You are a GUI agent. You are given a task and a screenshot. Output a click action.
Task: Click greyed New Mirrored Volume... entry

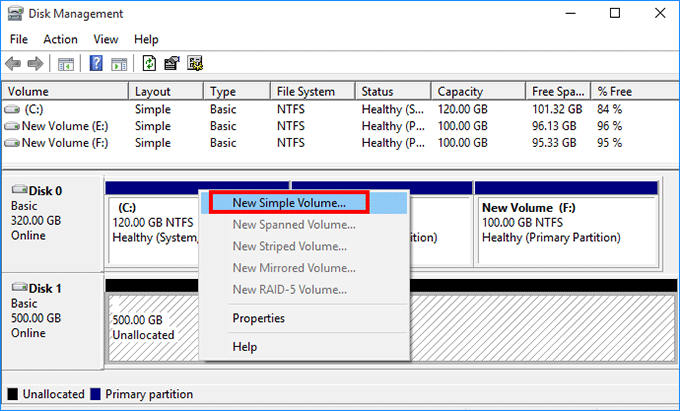(304, 268)
